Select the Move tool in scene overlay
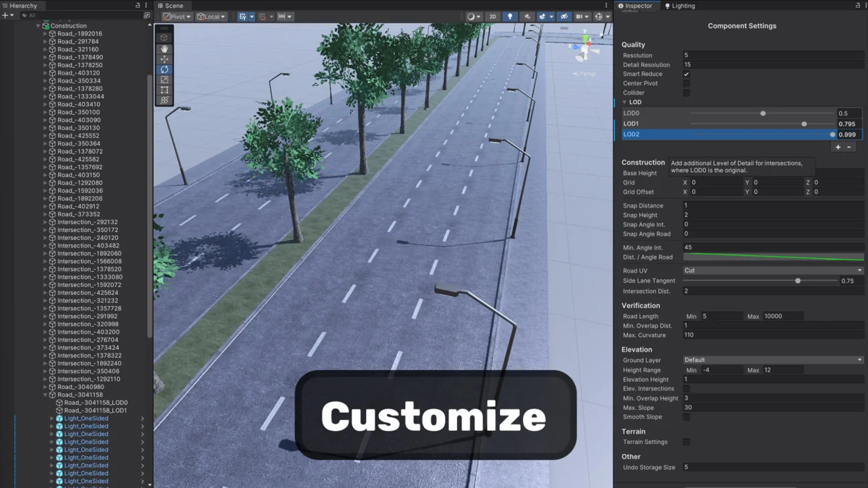868x488 pixels. pos(164,59)
